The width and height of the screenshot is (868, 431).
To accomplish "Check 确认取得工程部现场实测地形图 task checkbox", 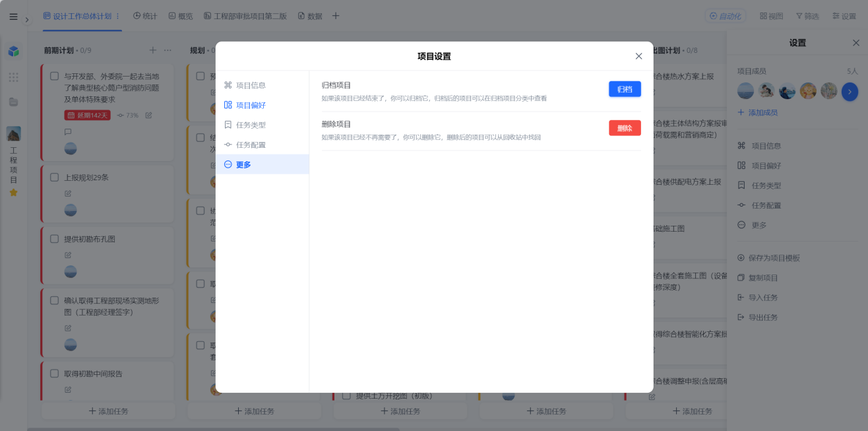I will click(55, 300).
